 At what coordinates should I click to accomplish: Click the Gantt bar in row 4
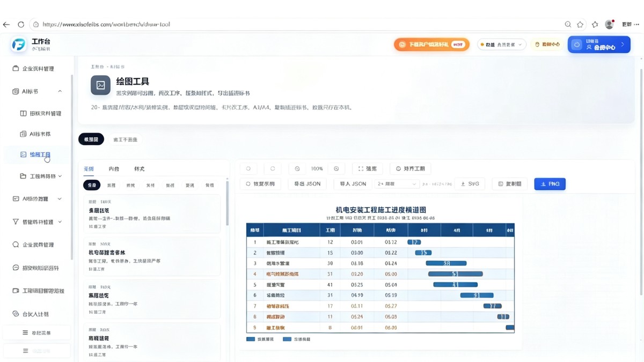455,274
